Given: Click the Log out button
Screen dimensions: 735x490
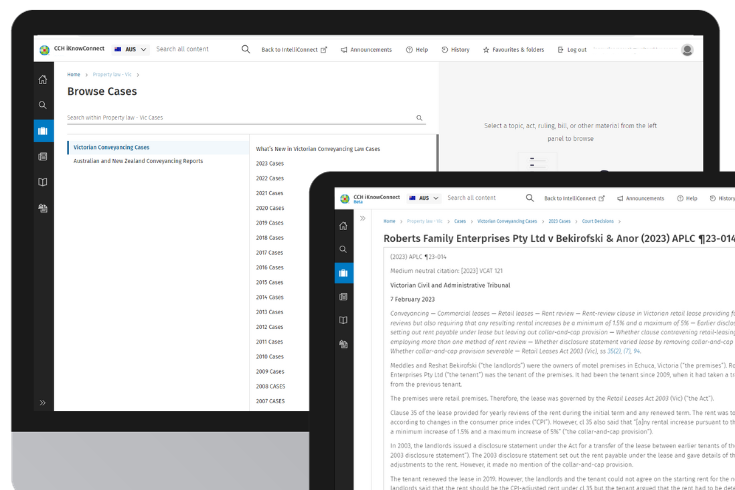Looking at the screenshot, I should 572,49.
